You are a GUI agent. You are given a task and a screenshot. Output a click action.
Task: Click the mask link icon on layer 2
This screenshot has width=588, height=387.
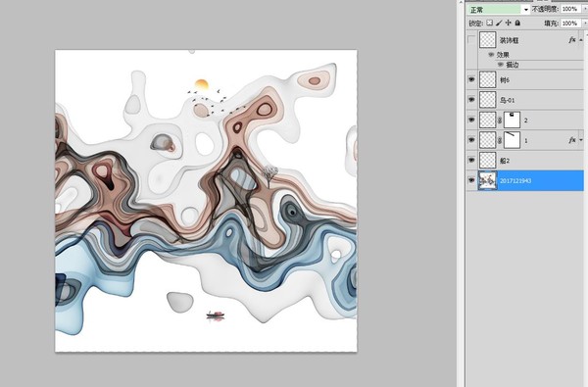click(500, 121)
